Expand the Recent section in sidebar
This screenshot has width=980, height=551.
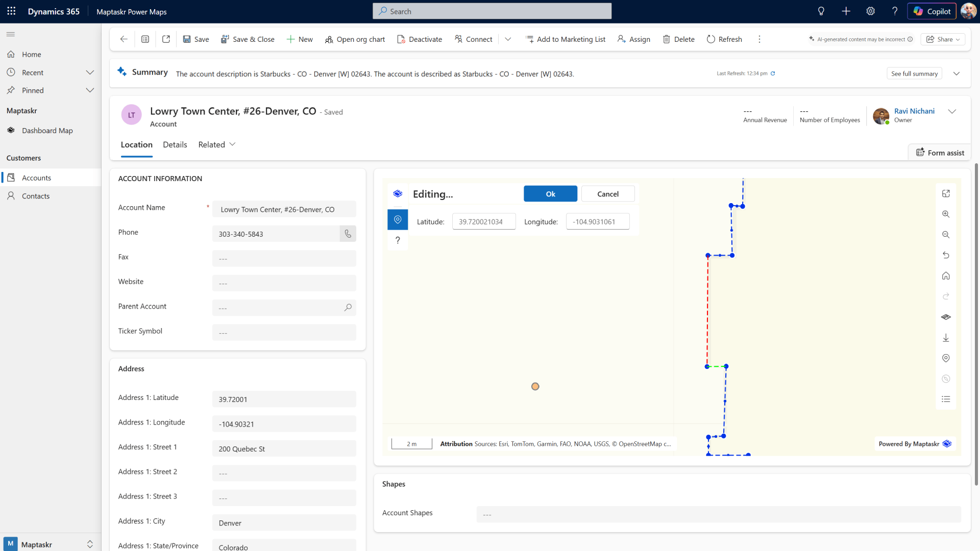pyautogui.click(x=90, y=72)
